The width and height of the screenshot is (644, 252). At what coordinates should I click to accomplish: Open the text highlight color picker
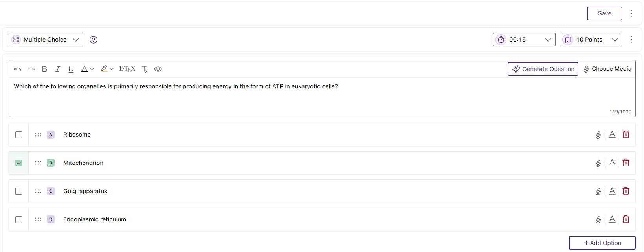106,69
